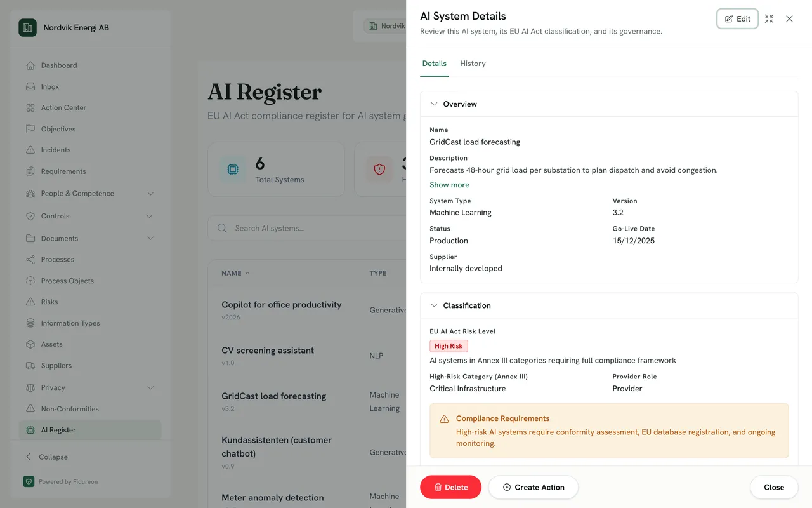Click the Incidents warning triangle icon
The width and height of the screenshot is (812, 508).
[30, 150]
